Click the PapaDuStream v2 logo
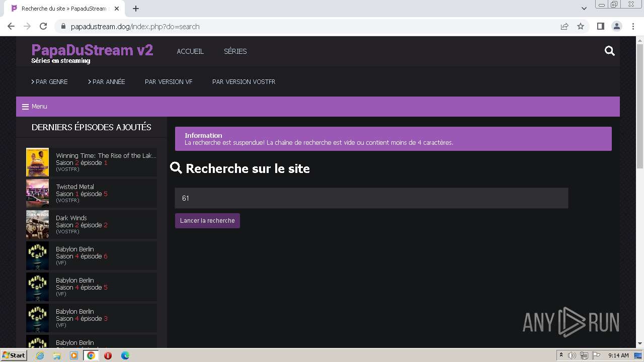This screenshot has height=362, width=644. coord(92,50)
